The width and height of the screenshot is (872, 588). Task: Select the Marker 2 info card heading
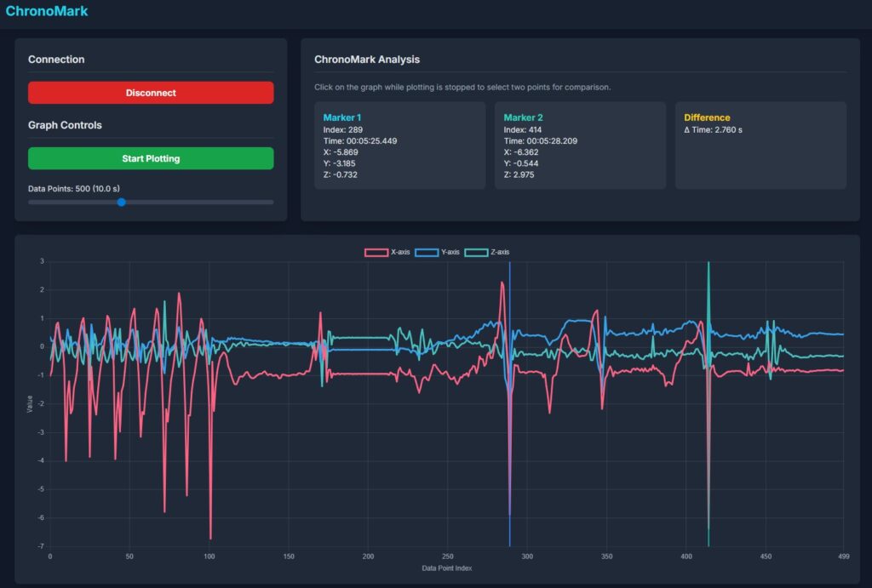click(523, 117)
